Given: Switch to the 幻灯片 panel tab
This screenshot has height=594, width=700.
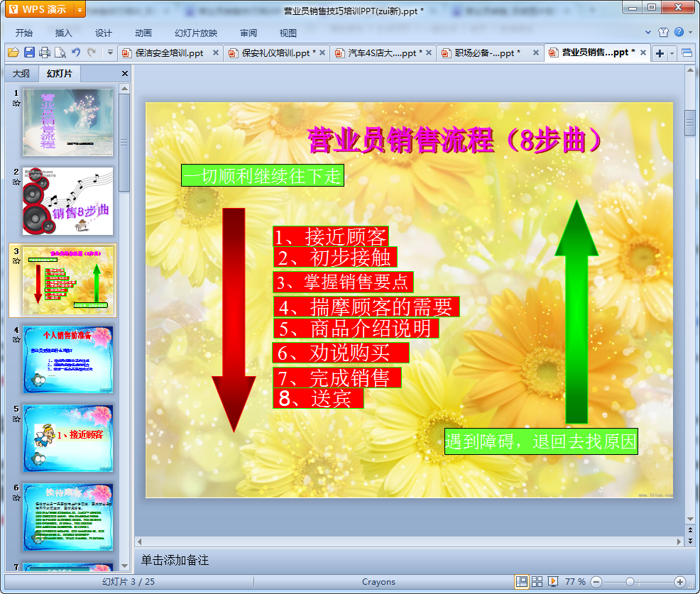Looking at the screenshot, I should point(60,74).
